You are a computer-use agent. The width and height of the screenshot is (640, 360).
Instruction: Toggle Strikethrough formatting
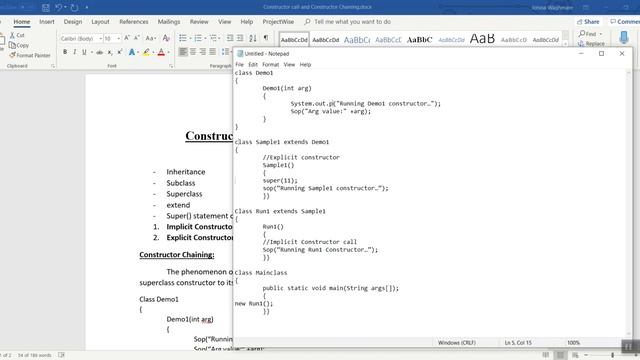pos(100,52)
